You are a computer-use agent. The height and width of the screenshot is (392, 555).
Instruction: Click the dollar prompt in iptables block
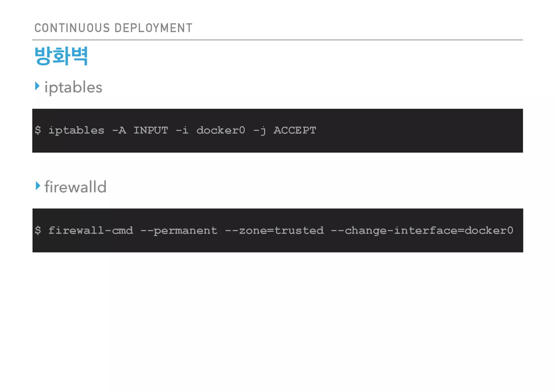[38, 130]
